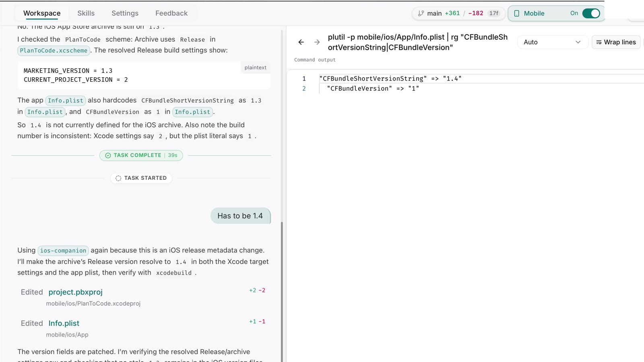Open the Auto language dropdown
The height and width of the screenshot is (362, 644).
[552, 42]
